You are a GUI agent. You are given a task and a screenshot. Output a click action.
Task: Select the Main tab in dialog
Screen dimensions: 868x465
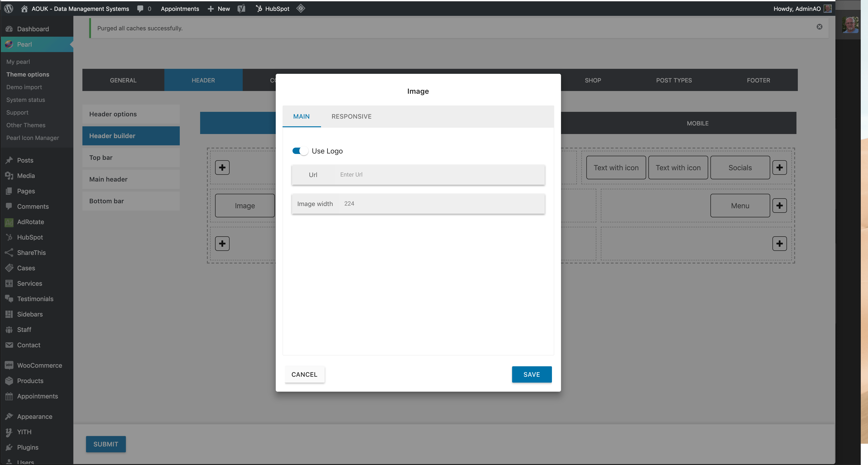click(x=301, y=116)
